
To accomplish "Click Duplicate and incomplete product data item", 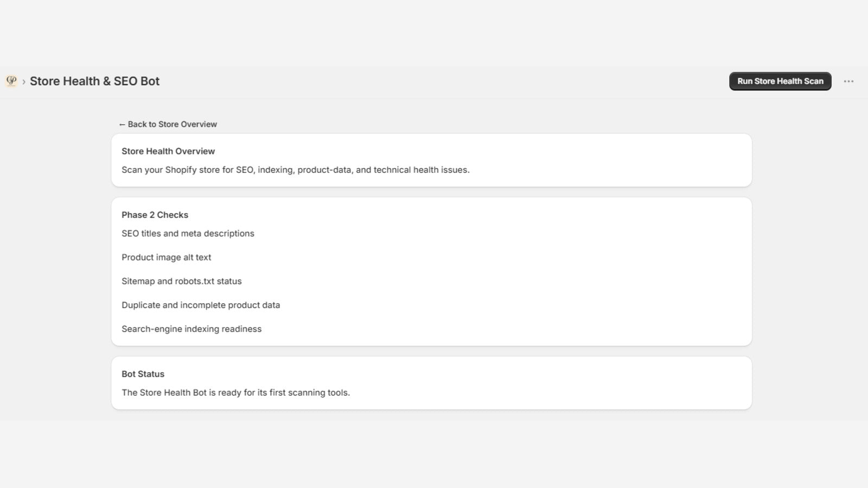I will tap(201, 305).
